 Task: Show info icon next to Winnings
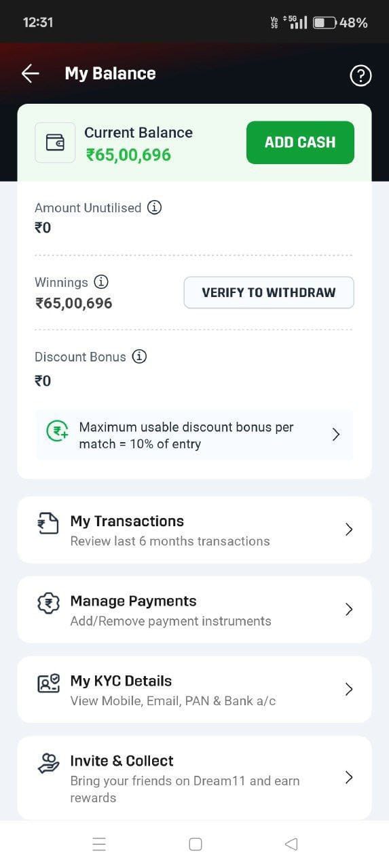pyautogui.click(x=101, y=282)
